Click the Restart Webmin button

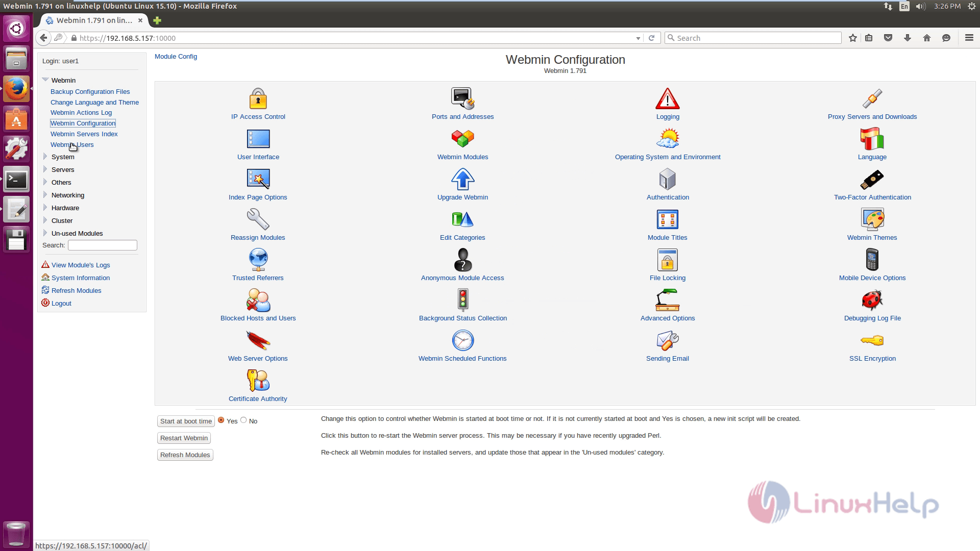(x=184, y=438)
